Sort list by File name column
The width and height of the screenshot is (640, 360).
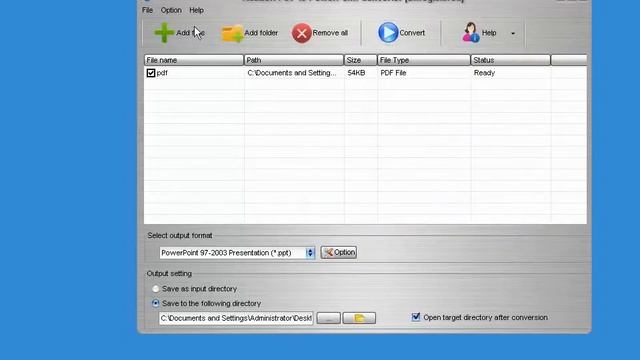tap(193, 60)
